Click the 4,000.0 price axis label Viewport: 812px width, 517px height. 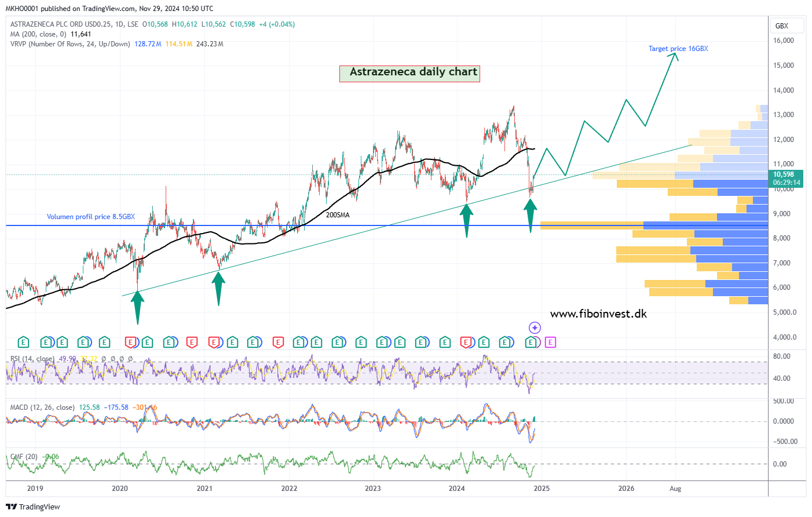[x=785, y=337]
